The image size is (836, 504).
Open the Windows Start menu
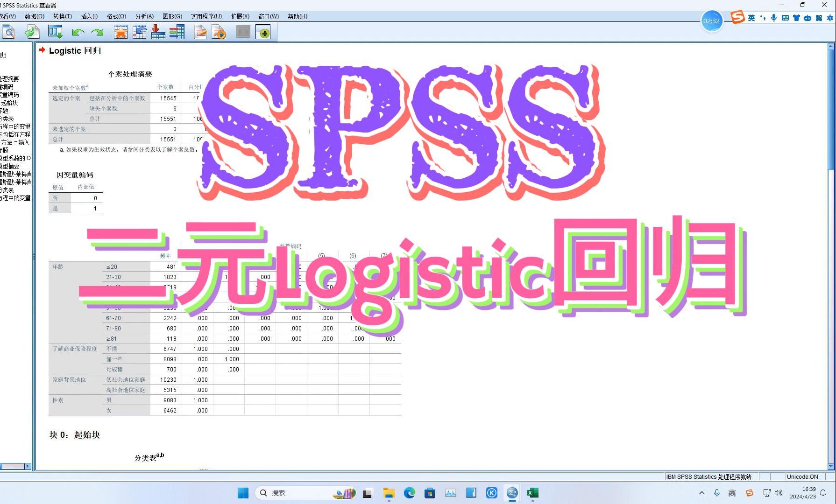[243, 493]
